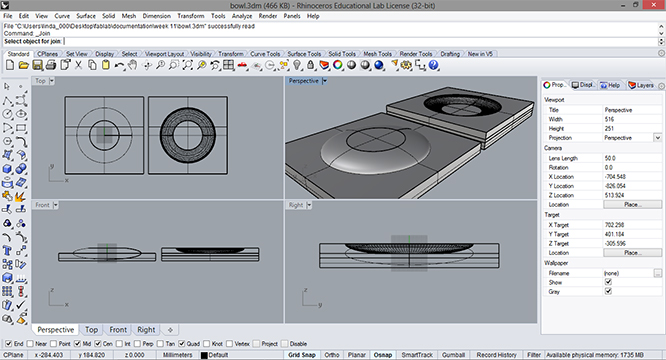Create a new file with New icon
Image resolution: width=666 pixels, height=360 pixels.
(x=10, y=65)
